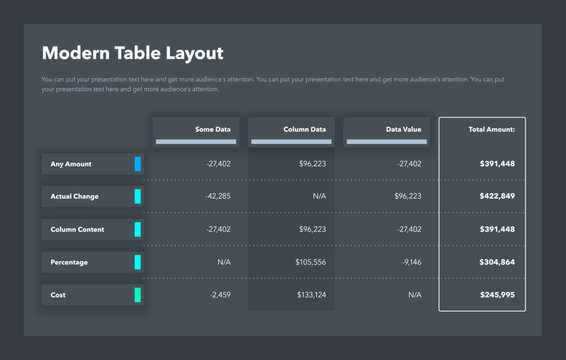Viewport: 566px width, 360px height.
Task: Click N/A in the Actual Change row
Action: pyautogui.click(x=319, y=196)
